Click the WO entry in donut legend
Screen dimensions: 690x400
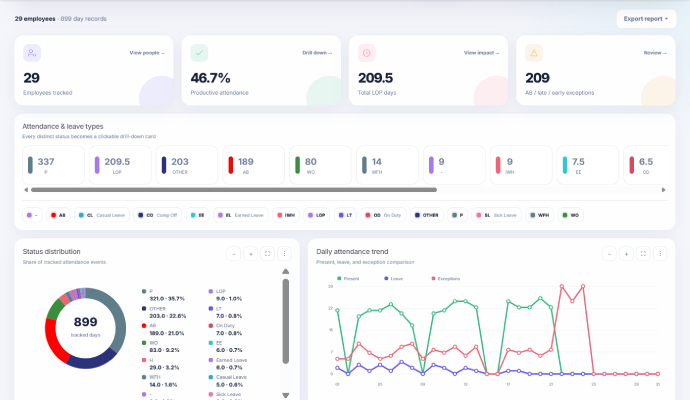pyautogui.click(x=161, y=347)
